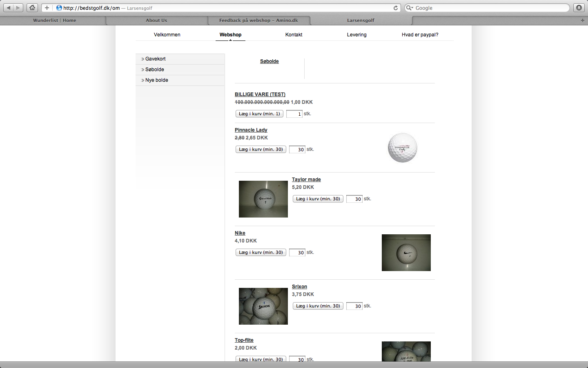This screenshot has width=588, height=368.
Task: Click the 4,10 DKK Nike price
Action: [246, 241]
